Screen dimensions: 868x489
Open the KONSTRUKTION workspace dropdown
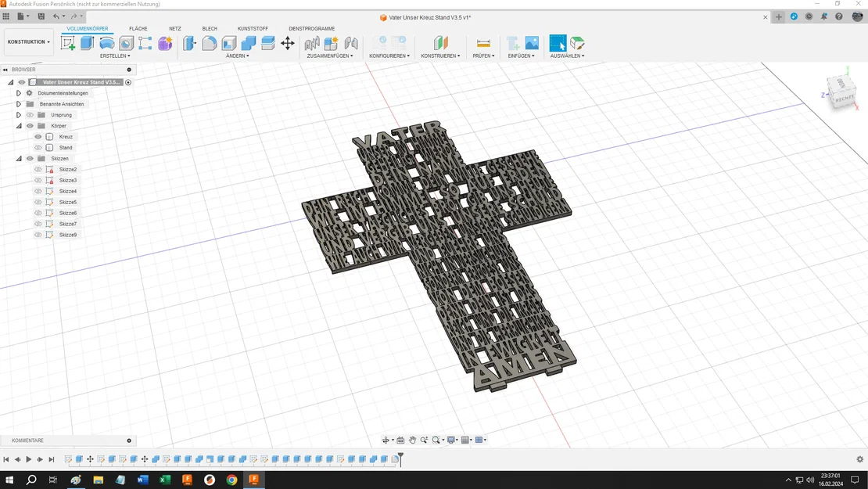point(29,42)
